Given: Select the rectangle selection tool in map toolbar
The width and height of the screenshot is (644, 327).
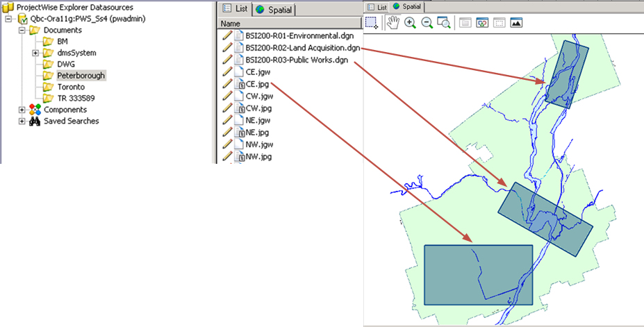Looking at the screenshot, I should pyautogui.click(x=372, y=23).
